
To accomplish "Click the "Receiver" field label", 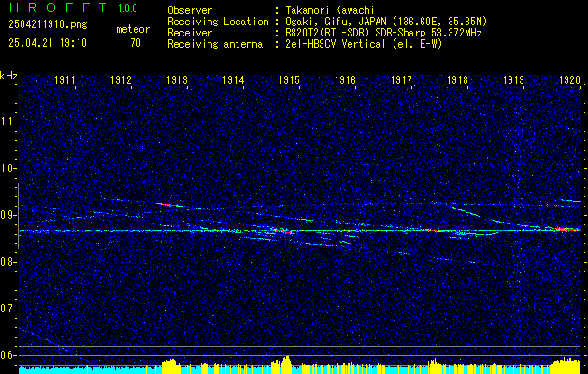I will click(x=190, y=33).
